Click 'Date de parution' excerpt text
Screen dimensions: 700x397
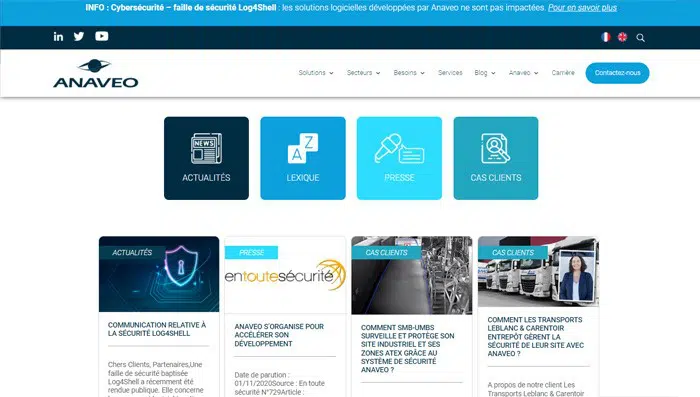[279, 384]
